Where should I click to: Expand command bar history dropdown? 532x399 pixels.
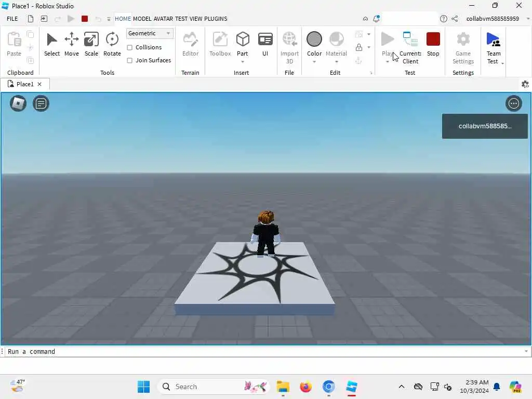(x=526, y=352)
